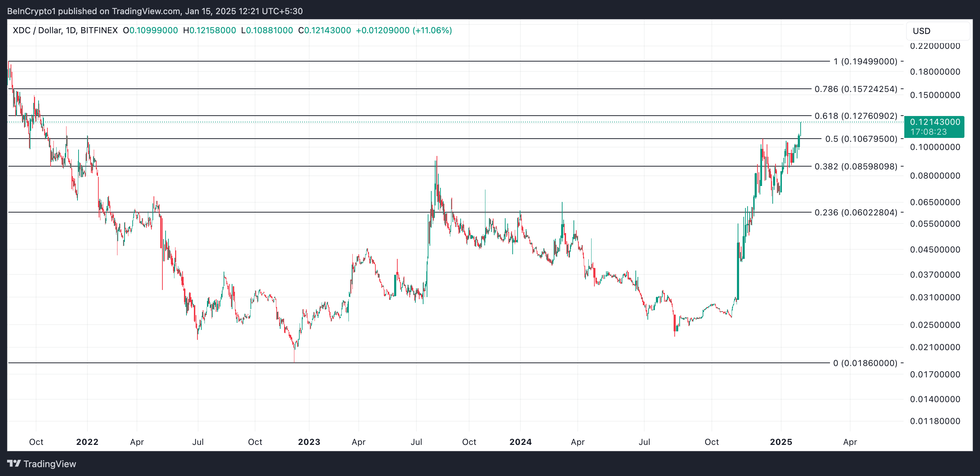Click the 2022 label on time axis
980x476 pixels.
tap(87, 442)
